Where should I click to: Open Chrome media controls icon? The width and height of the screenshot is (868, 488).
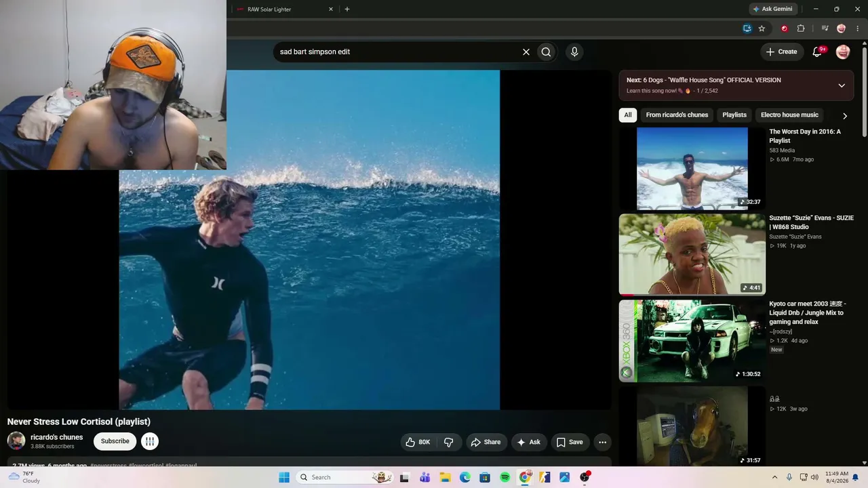[x=825, y=28]
